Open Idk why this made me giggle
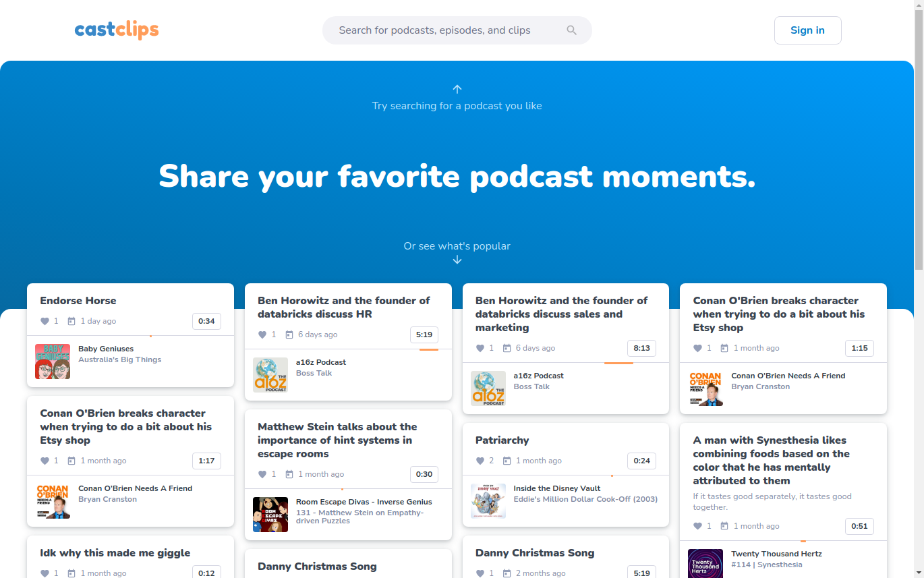The width and height of the screenshot is (924, 578). [115, 553]
